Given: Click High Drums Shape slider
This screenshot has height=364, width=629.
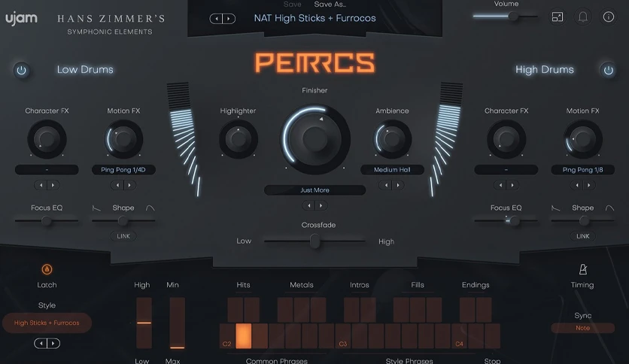Looking at the screenshot, I should pos(583,220).
